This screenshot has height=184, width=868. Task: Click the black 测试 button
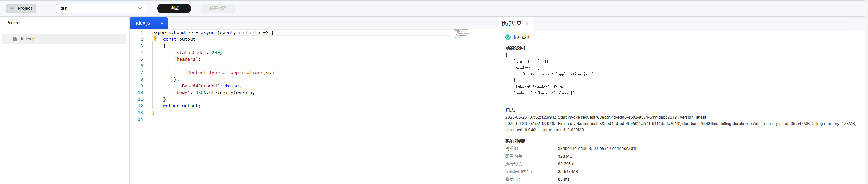(174, 8)
